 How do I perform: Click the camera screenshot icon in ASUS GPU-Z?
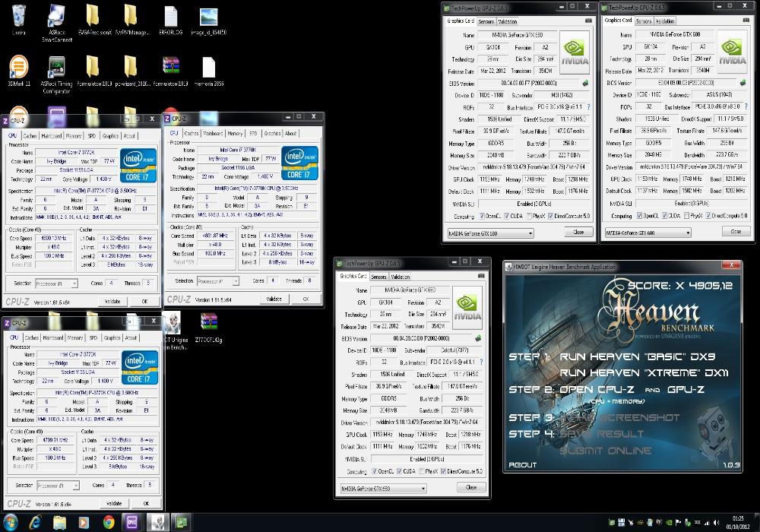click(x=746, y=20)
